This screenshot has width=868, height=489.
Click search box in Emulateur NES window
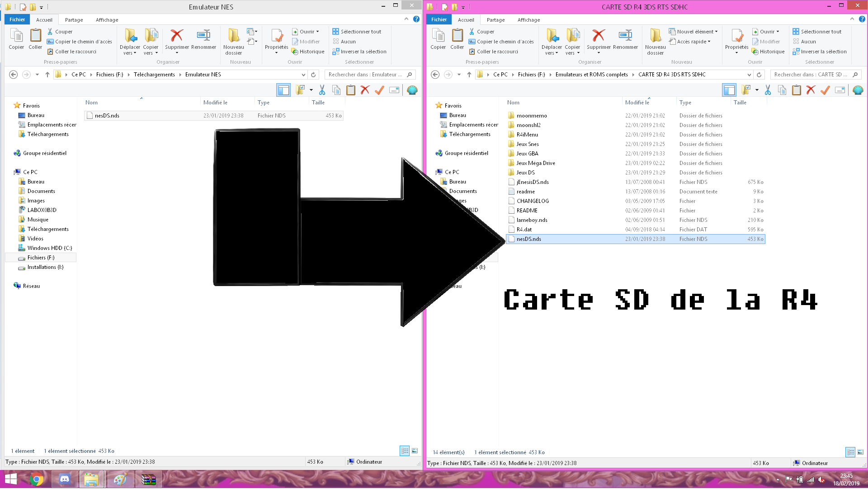(370, 75)
